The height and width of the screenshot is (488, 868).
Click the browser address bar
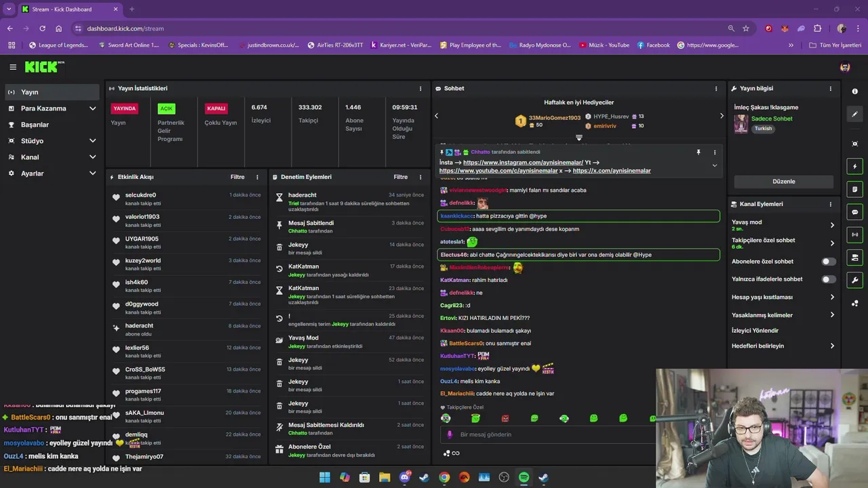400,28
